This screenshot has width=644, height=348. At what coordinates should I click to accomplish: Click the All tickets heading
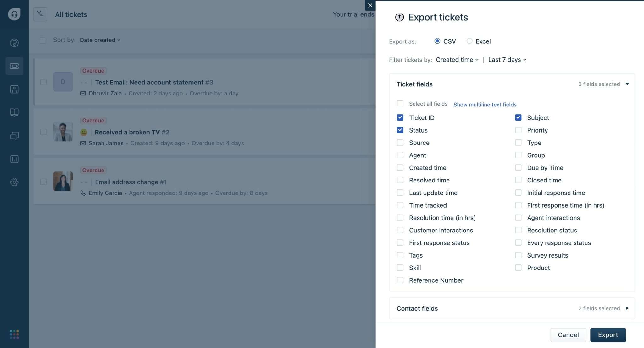point(71,14)
